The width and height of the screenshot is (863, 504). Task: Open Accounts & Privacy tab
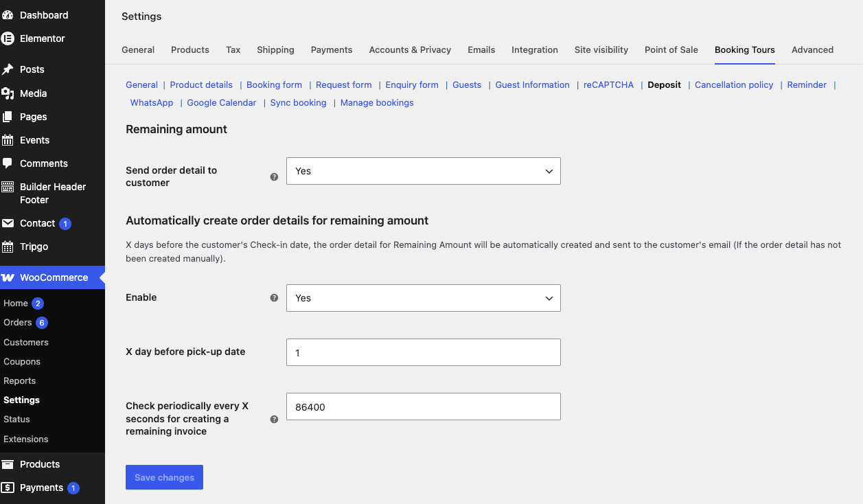pos(410,49)
